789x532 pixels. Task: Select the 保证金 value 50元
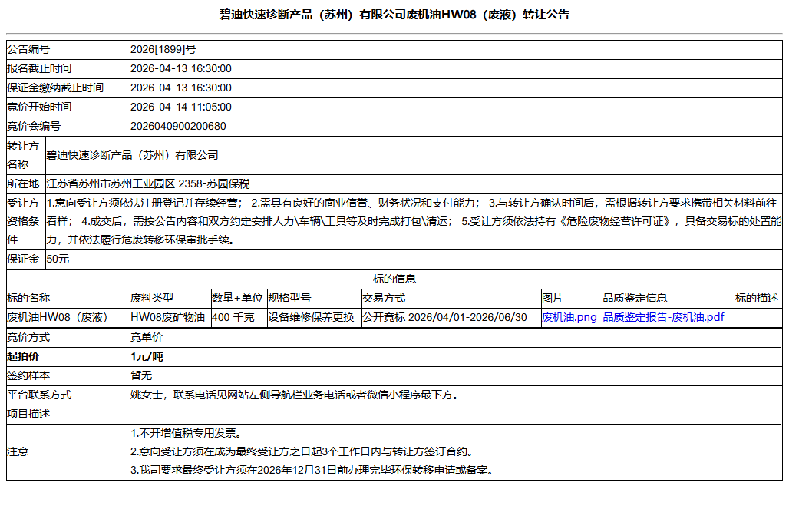(58, 259)
